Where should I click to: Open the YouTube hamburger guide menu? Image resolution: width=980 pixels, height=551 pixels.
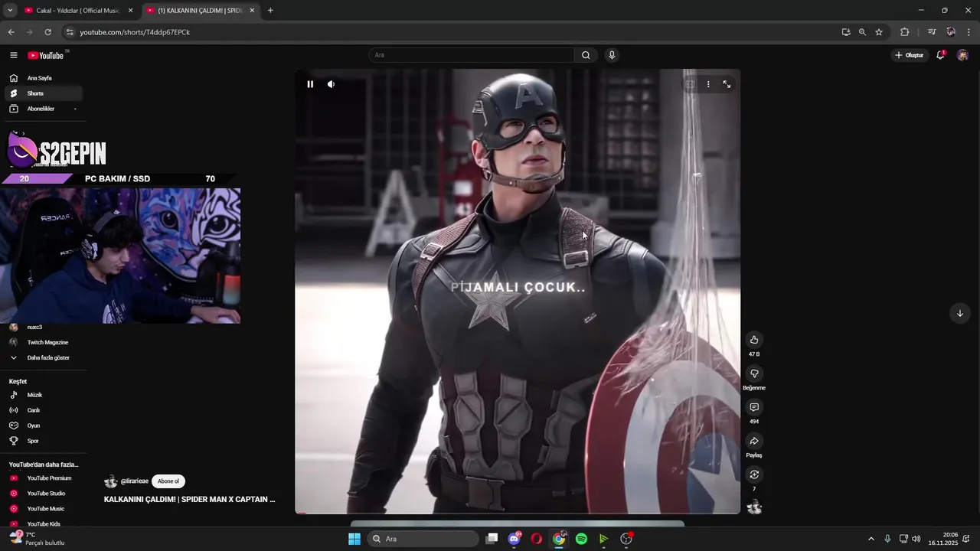click(14, 55)
